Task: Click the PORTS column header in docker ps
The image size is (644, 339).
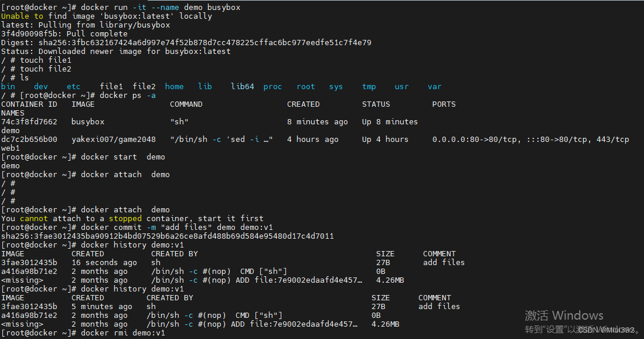Action: [444, 104]
